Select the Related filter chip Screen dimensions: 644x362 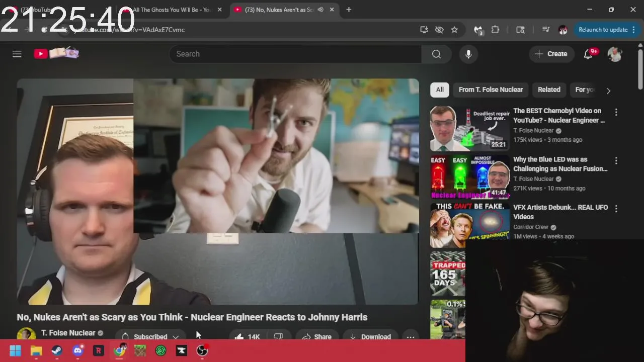549,89
